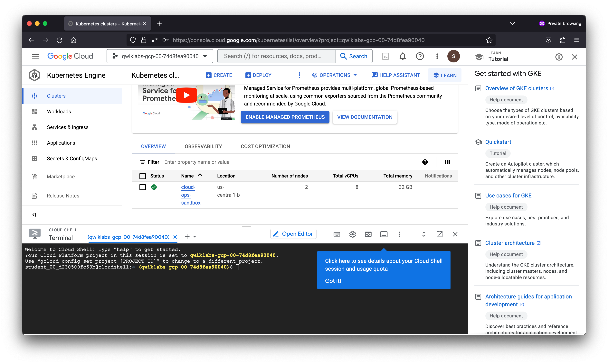The height and width of the screenshot is (364, 608).
Task: Collapse the left navigation panel
Action: click(x=34, y=215)
